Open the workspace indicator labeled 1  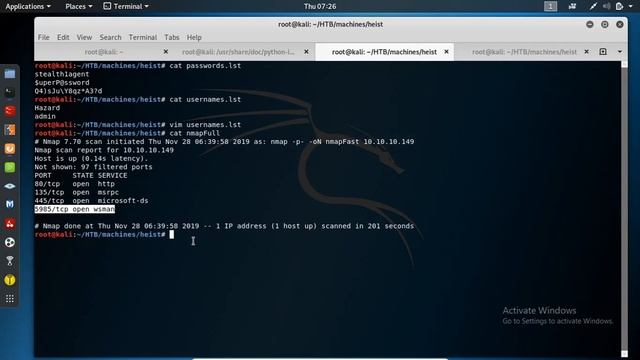pos(550,6)
